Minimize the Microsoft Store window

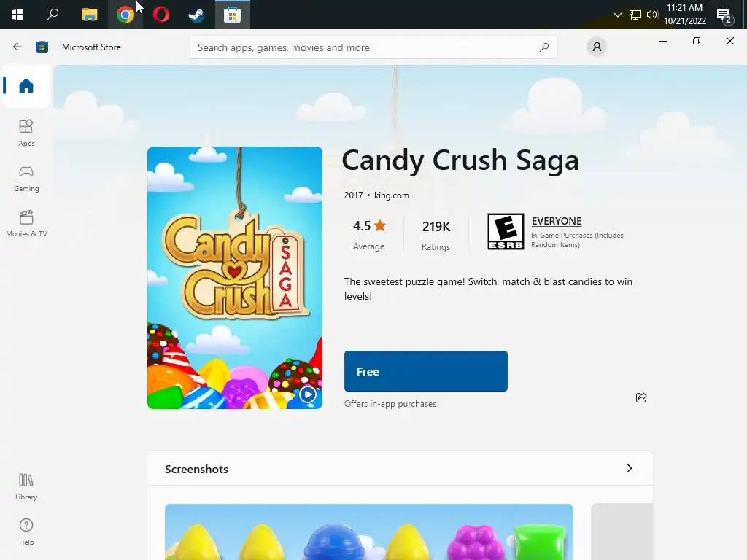pyautogui.click(x=662, y=41)
